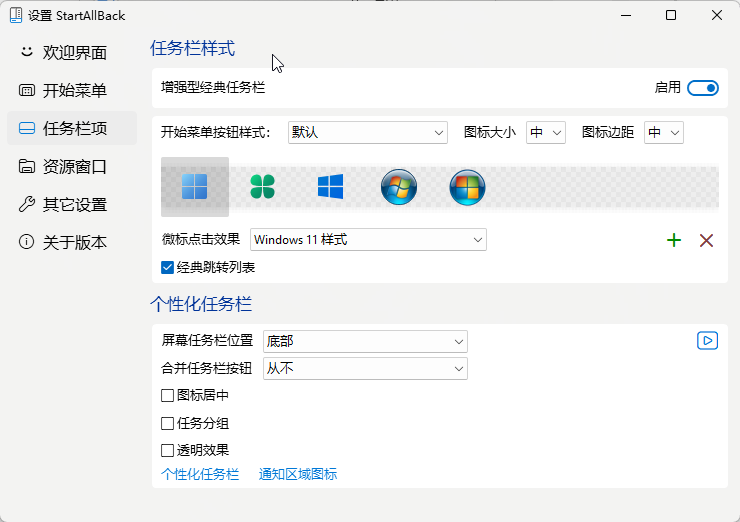The width and height of the screenshot is (740, 522).
Task: Click the wrench icon beside 其它设置
Action: tap(26, 204)
